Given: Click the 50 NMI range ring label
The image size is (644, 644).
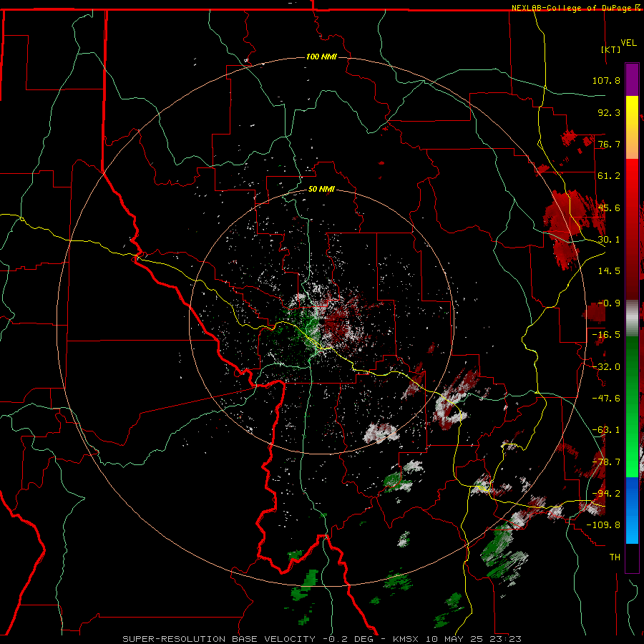Looking at the screenshot, I should [x=321, y=190].
